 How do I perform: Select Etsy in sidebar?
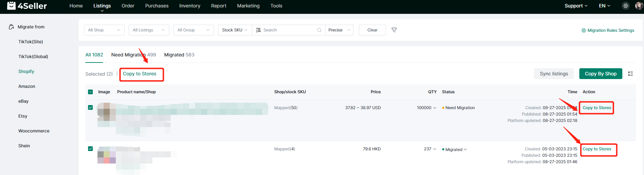pyautogui.click(x=23, y=116)
